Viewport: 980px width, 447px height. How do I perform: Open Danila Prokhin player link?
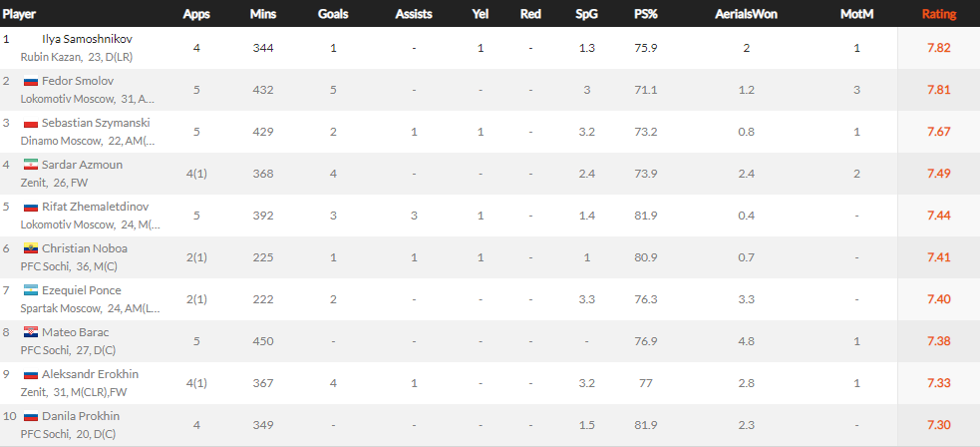coord(82,416)
